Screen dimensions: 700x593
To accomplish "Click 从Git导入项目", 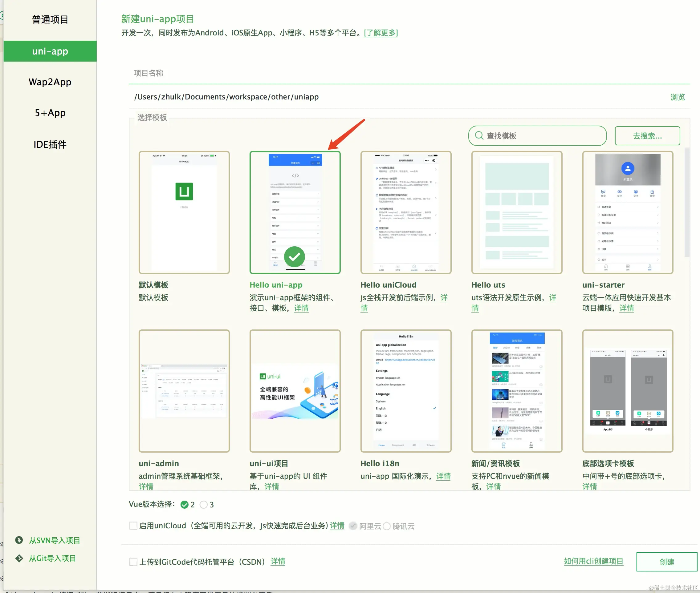I will (x=52, y=559).
